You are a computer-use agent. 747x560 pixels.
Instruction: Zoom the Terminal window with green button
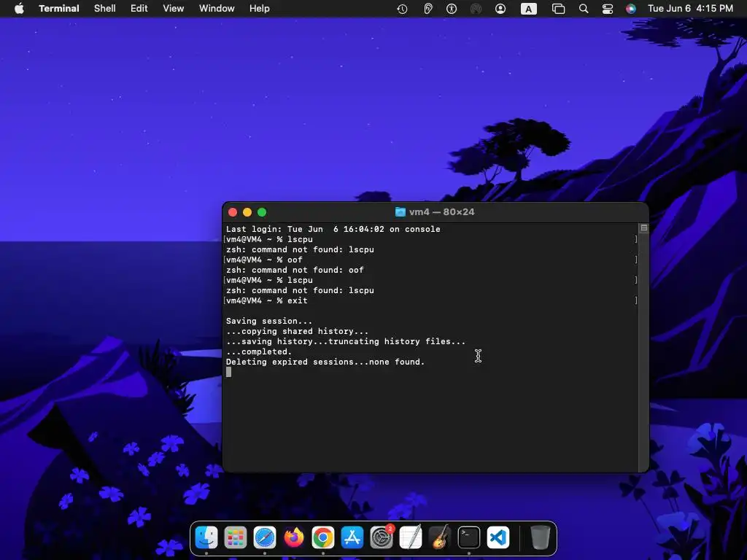coord(262,212)
